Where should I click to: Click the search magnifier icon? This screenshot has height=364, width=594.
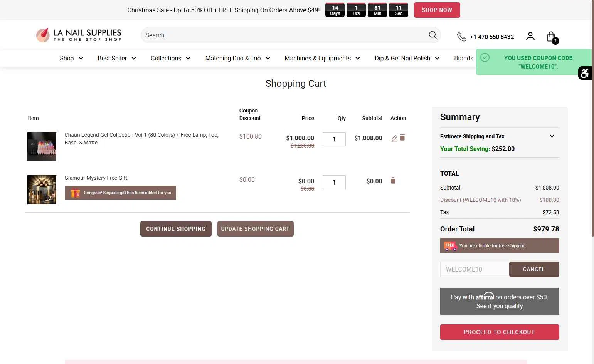[x=432, y=35]
